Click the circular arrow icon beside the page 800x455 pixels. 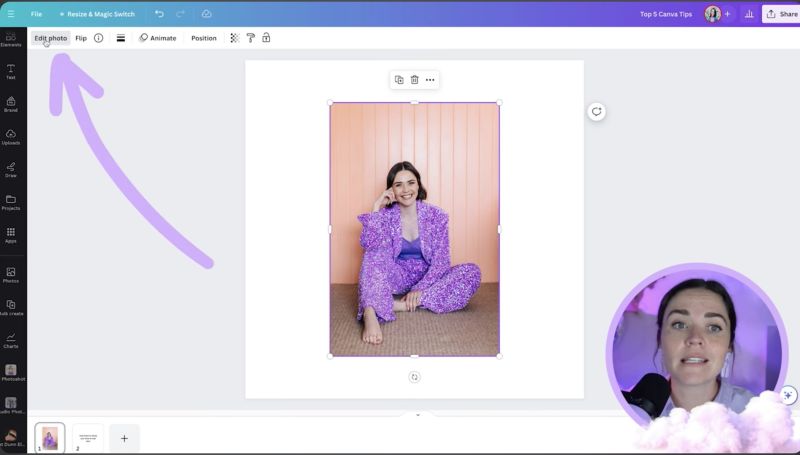596,111
